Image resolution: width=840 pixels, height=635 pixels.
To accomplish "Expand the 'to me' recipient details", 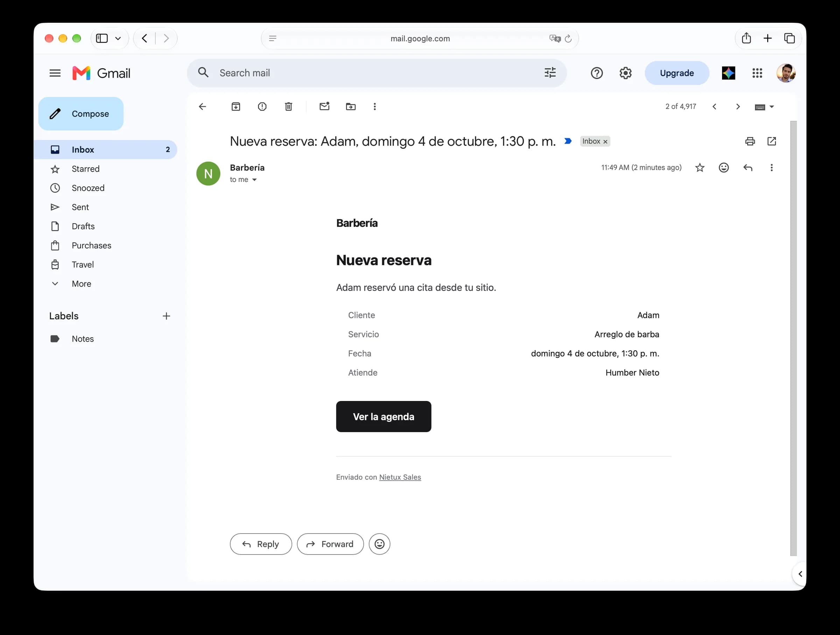I will (x=254, y=179).
